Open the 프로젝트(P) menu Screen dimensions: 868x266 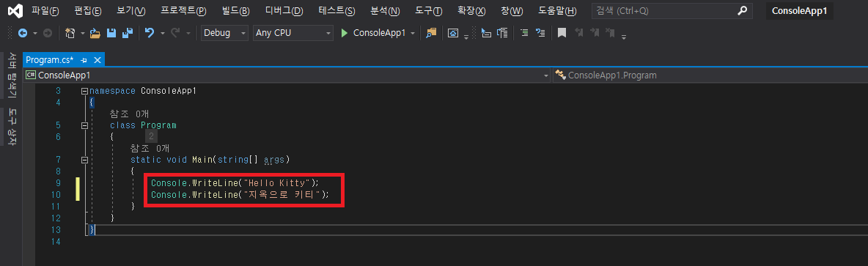pos(183,10)
